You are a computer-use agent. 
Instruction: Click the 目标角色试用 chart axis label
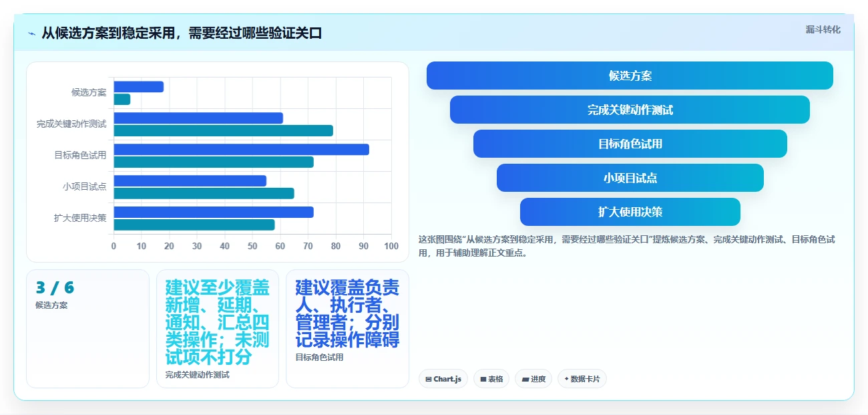(80, 156)
